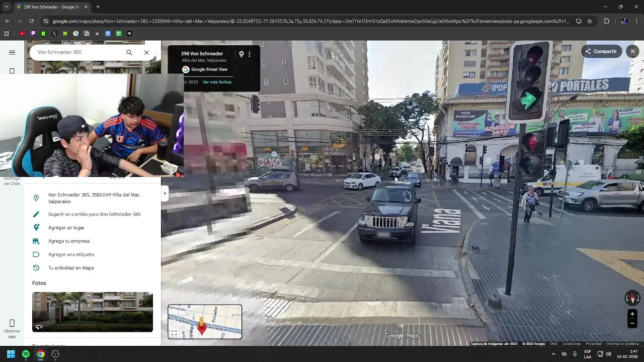Zoom in with the plus button
644x362 pixels.
point(632,314)
